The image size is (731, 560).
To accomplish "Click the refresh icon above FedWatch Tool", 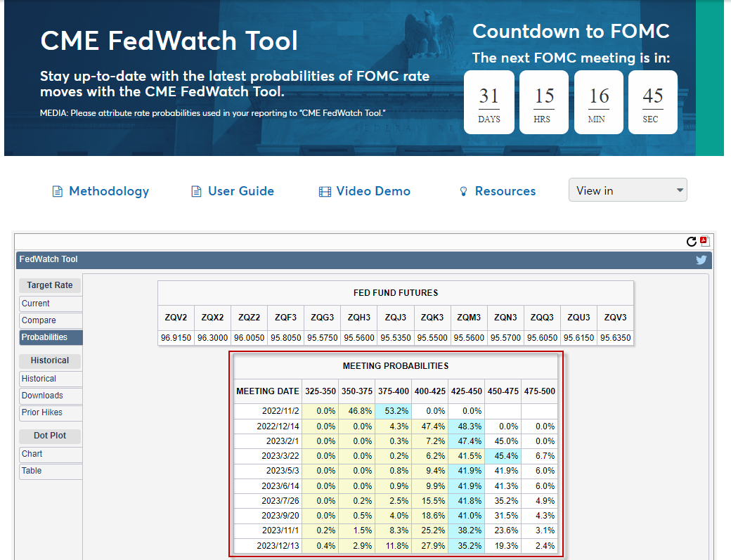I will [692, 241].
